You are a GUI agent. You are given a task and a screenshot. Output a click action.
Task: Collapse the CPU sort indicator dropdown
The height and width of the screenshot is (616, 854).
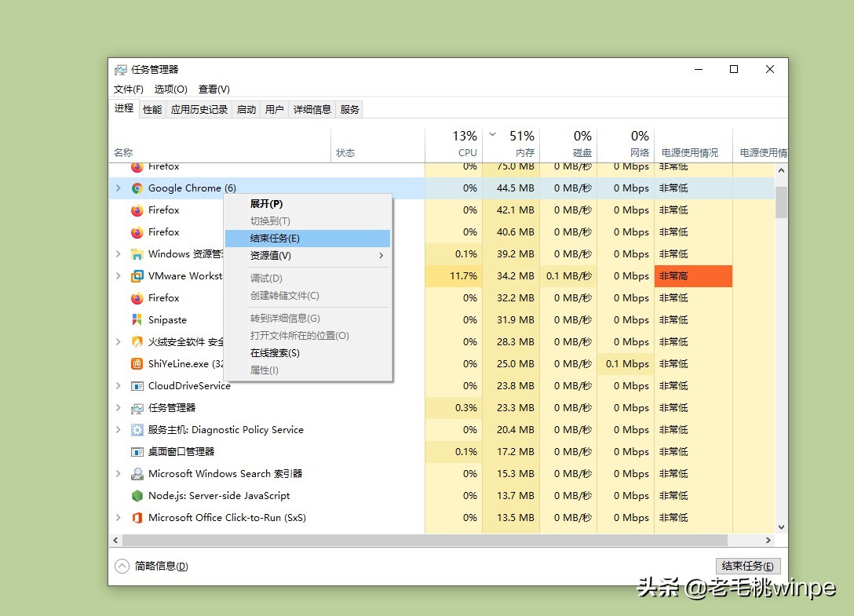[x=493, y=133]
